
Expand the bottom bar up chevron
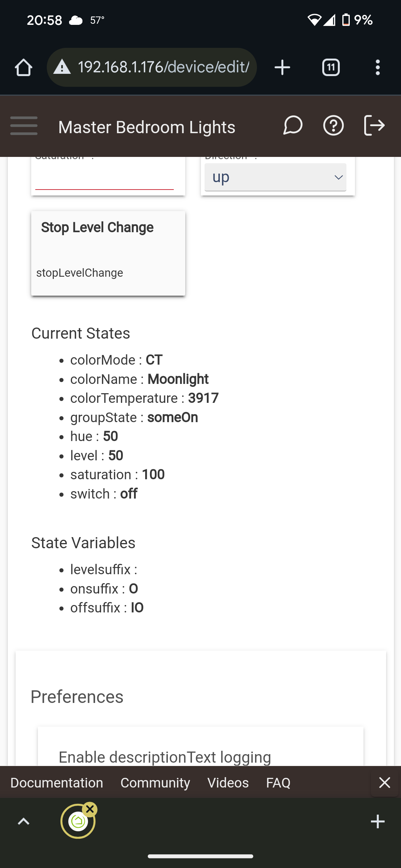(x=23, y=822)
